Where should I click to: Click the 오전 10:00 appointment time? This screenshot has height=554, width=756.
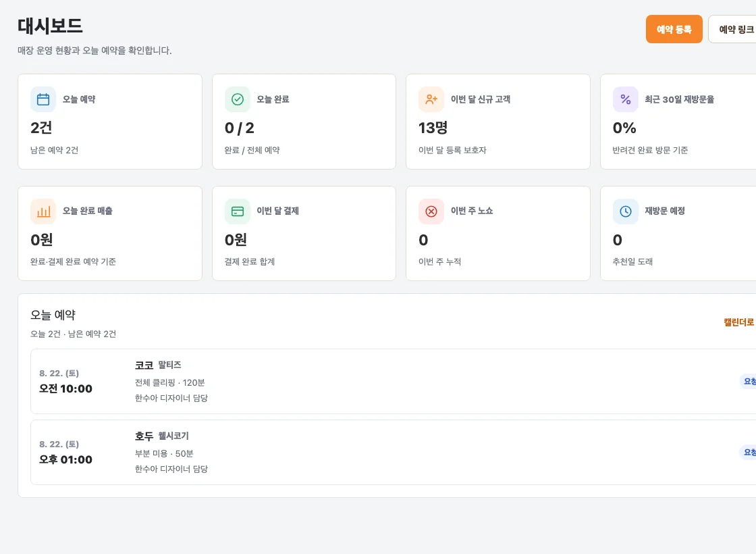(65, 388)
